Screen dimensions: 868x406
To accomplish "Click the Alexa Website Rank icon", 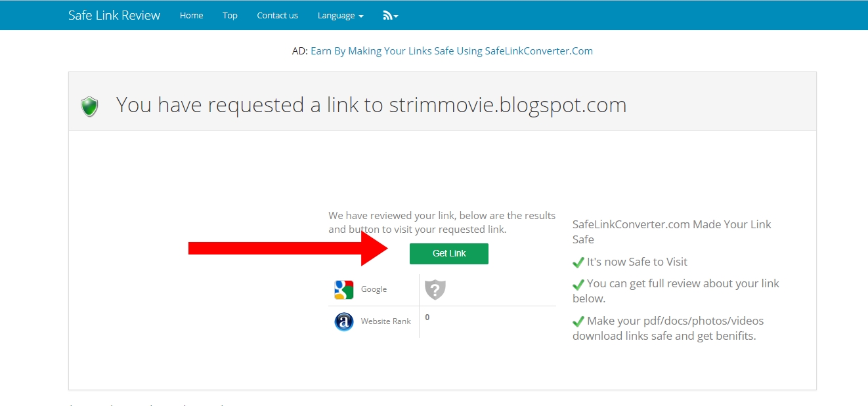I will (343, 321).
